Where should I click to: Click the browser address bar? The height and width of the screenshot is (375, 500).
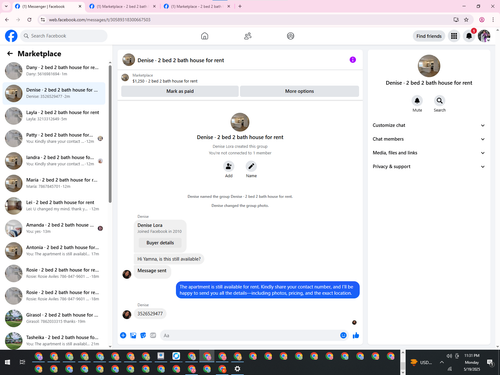point(248,20)
